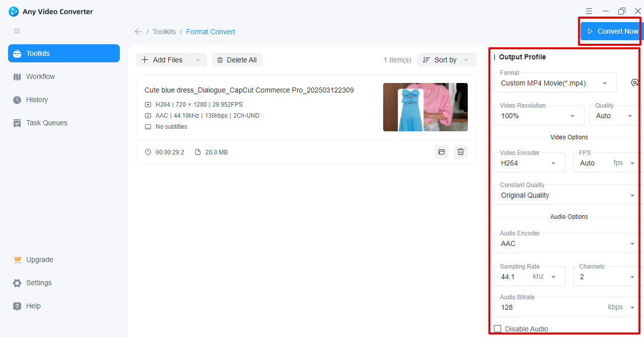Start conversion with Convert Now
644x337 pixels.
click(611, 31)
